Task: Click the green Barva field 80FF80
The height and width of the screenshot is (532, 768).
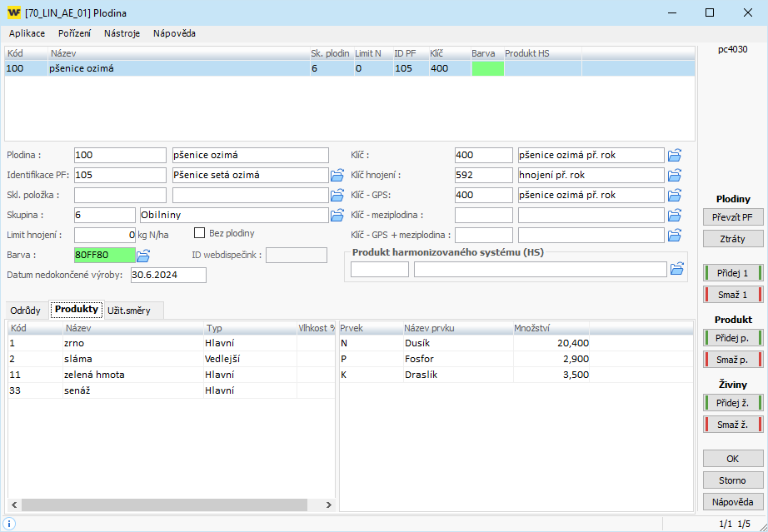Action: 103,255
